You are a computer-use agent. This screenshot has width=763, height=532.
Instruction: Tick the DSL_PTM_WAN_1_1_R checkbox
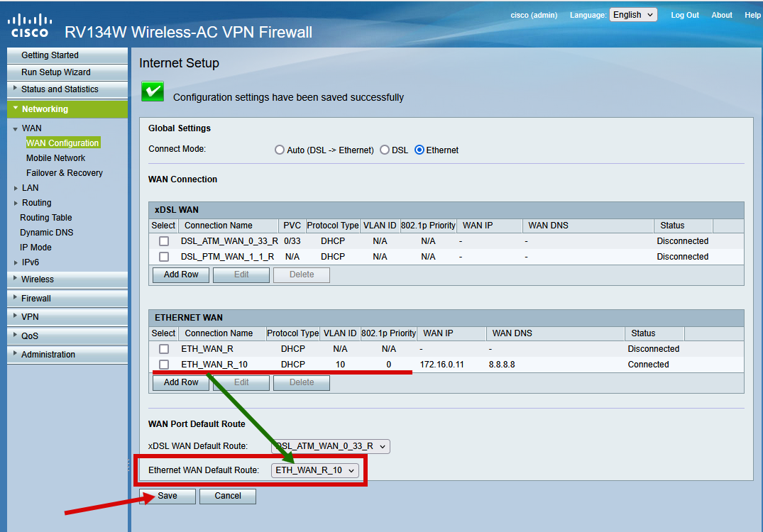click(x=164, y=256)
